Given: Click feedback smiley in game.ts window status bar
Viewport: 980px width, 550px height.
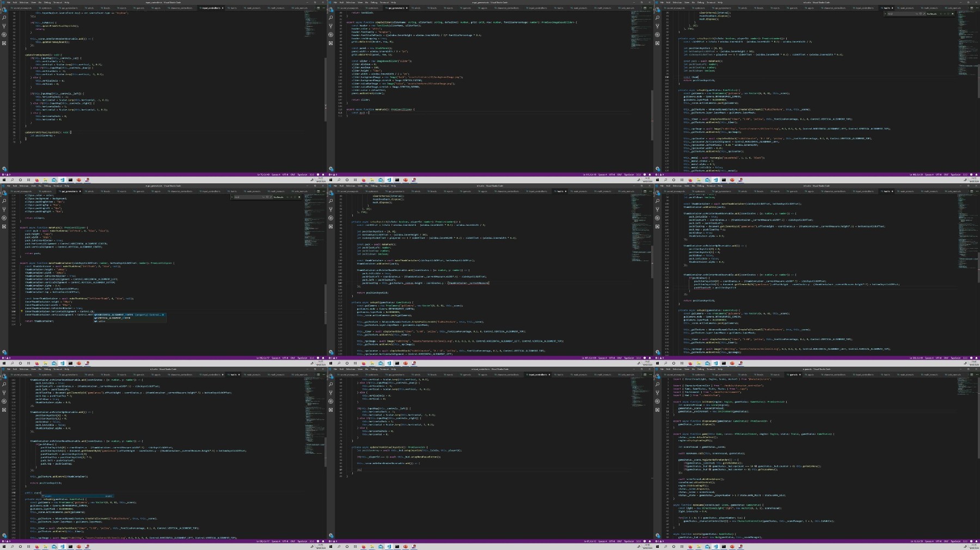Looking at the screenshot, I should [971, 541].
